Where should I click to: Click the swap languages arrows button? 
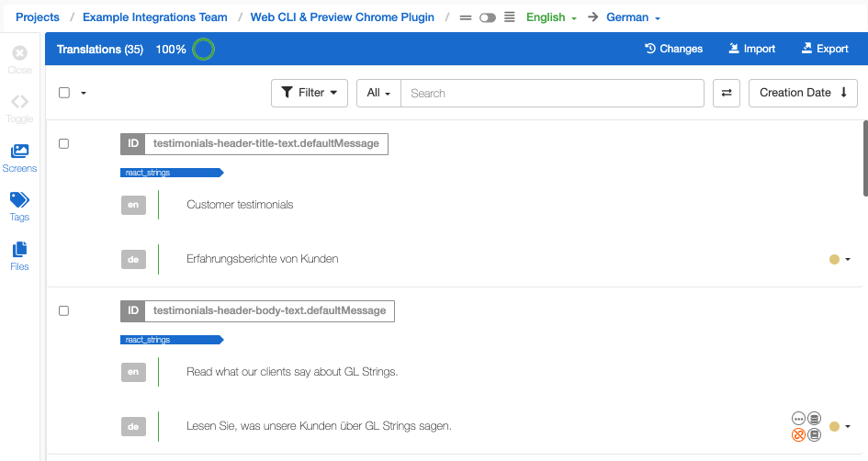727,93
